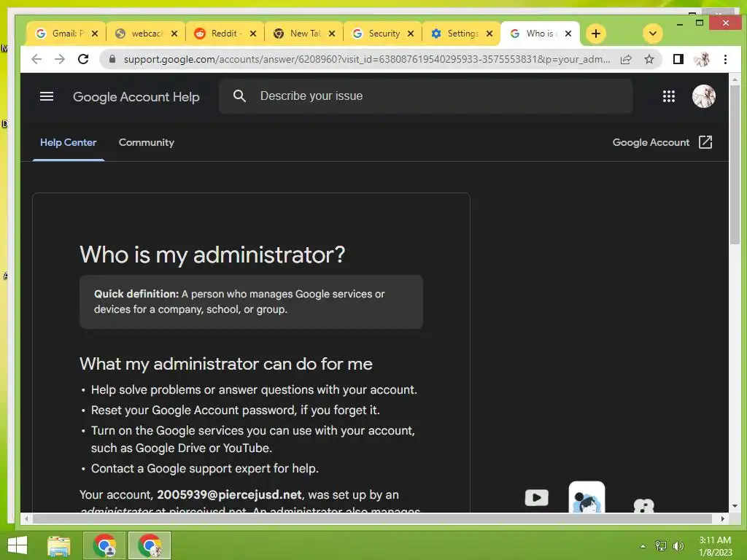
Task: Close the webcache tab
Action: (174, 34)
